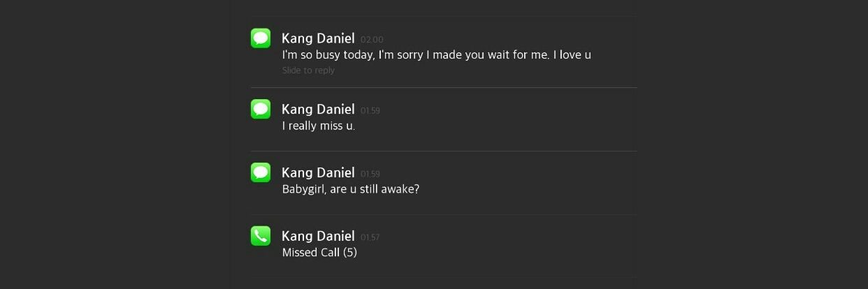Click the Kang Daniel name above 'I really miss u'

(318, 109)
